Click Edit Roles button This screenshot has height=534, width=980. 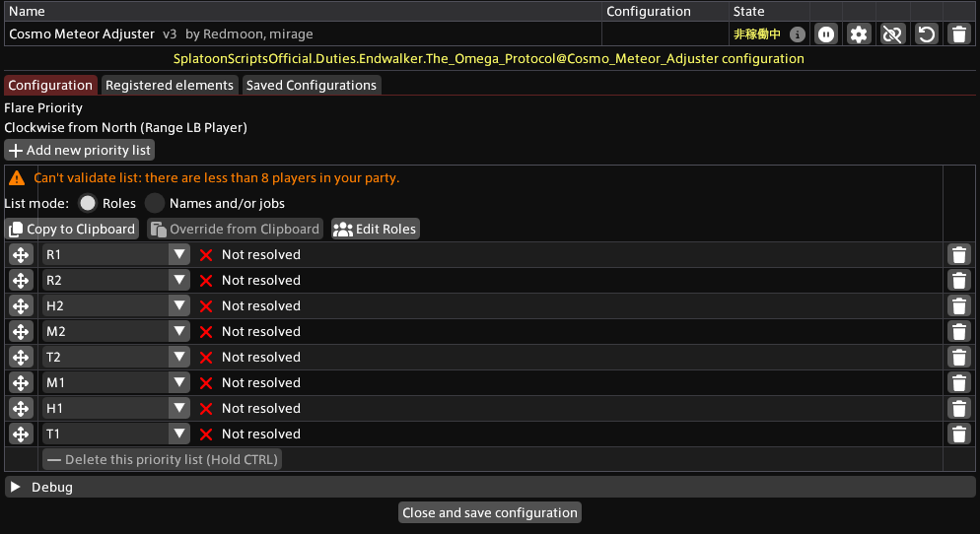(x=375, y=230)
